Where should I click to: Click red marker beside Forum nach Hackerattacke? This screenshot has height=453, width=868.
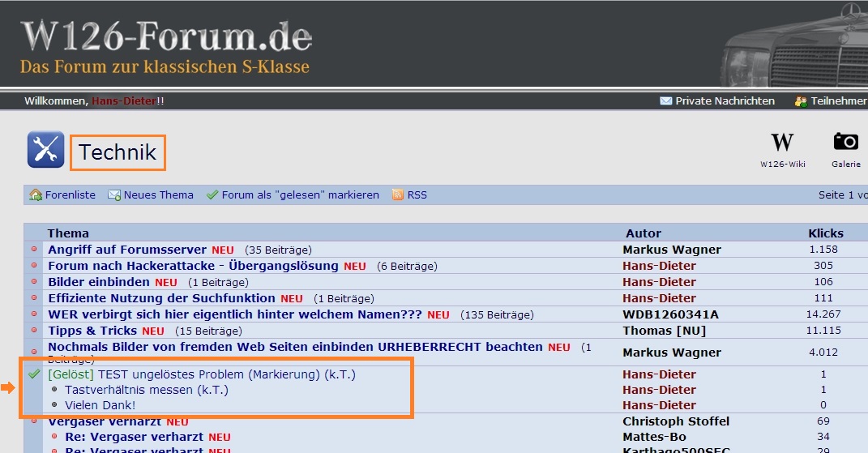coord(34,265)
